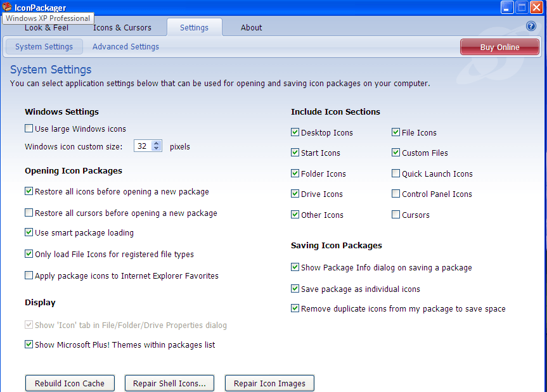Image resolution: width=547 pixels, height=392 pixels.
Task: Enable Control Panel Icons inclusion
Action: 396,193
